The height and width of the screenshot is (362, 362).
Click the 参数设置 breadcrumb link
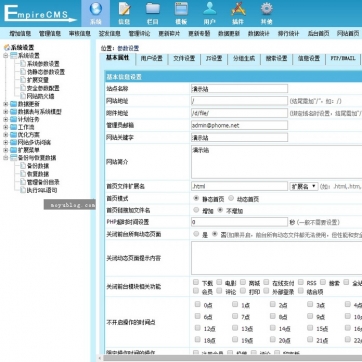(128, 48)
